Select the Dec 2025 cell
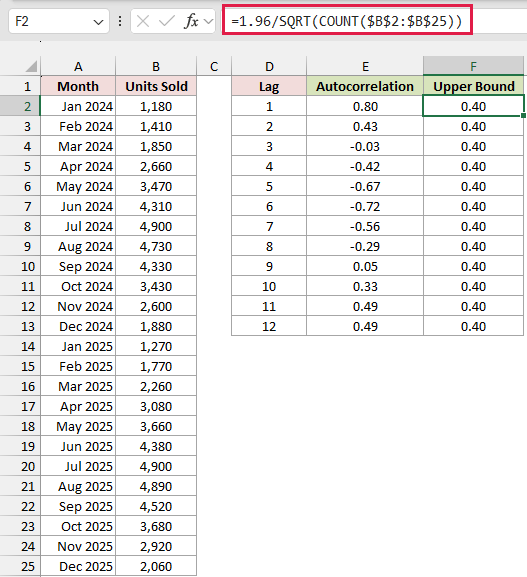This screenshot has height=577, width=527. click(78, 566)
